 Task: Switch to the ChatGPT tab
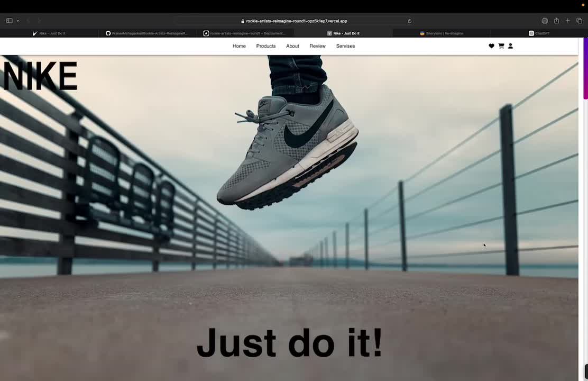(539, 33)
